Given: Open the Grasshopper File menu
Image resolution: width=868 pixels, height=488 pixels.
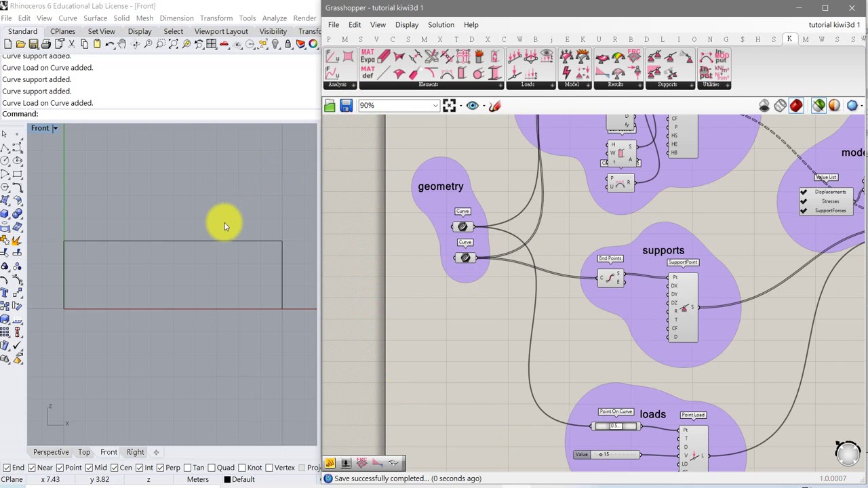Looking at the screenshot, I should (x=334, y=24).
